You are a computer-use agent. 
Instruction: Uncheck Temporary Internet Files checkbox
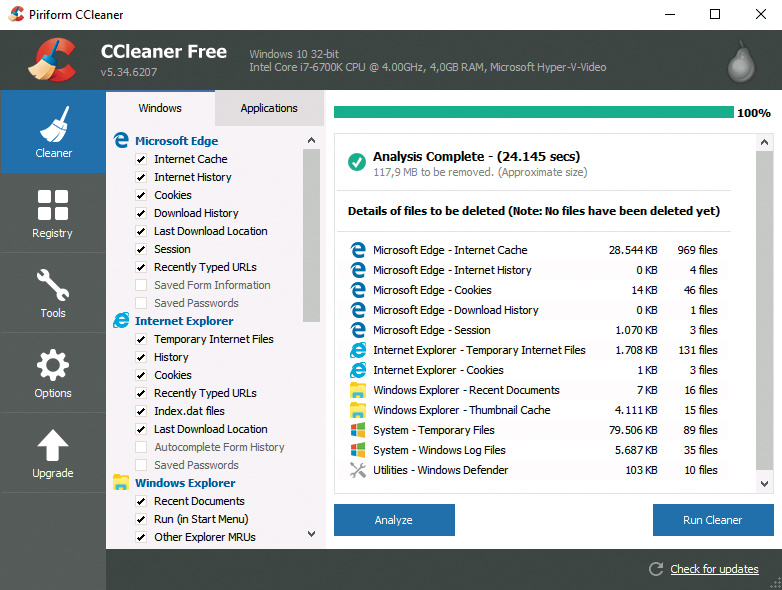coord(141,339)
